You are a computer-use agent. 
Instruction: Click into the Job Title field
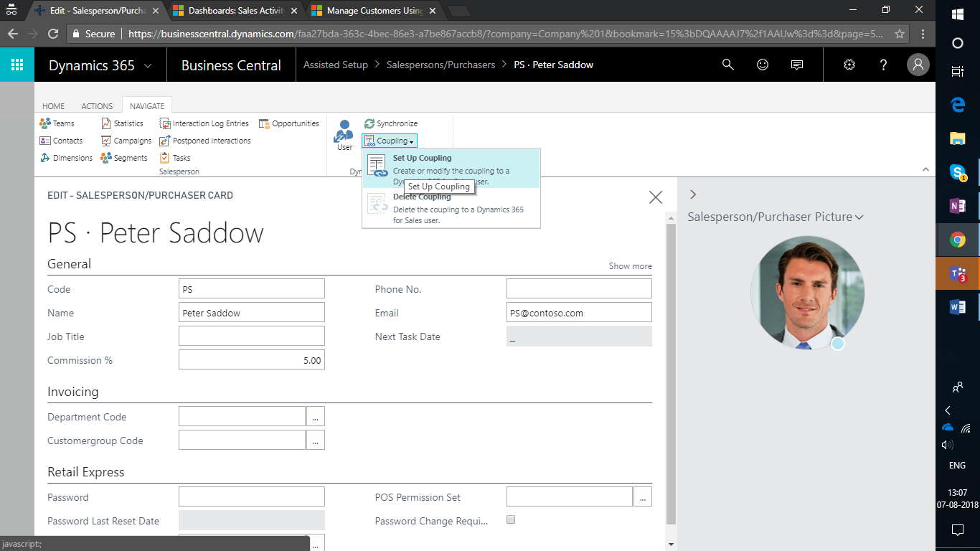coord(251,336)
